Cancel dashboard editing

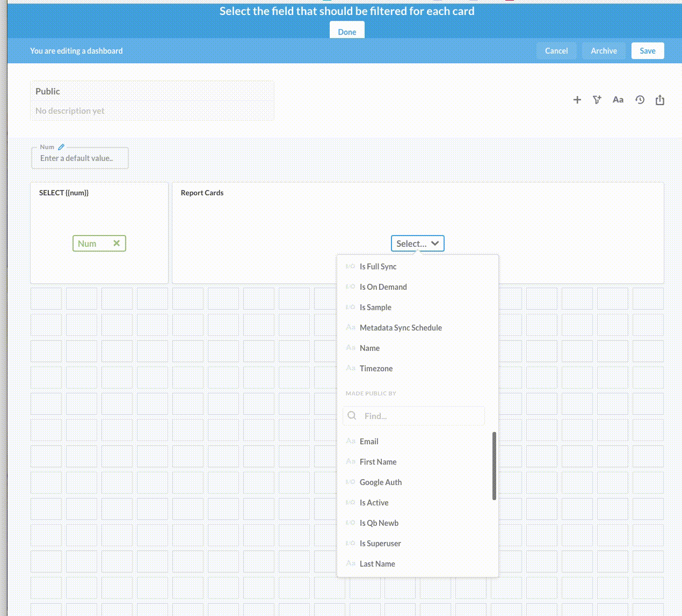(556, 50)
